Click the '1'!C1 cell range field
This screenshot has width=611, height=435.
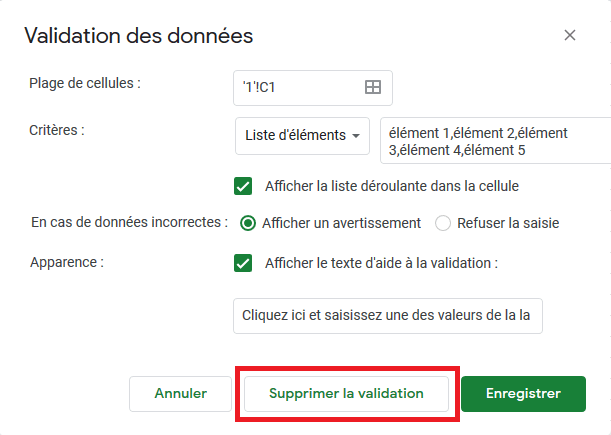tap(313, 88)
